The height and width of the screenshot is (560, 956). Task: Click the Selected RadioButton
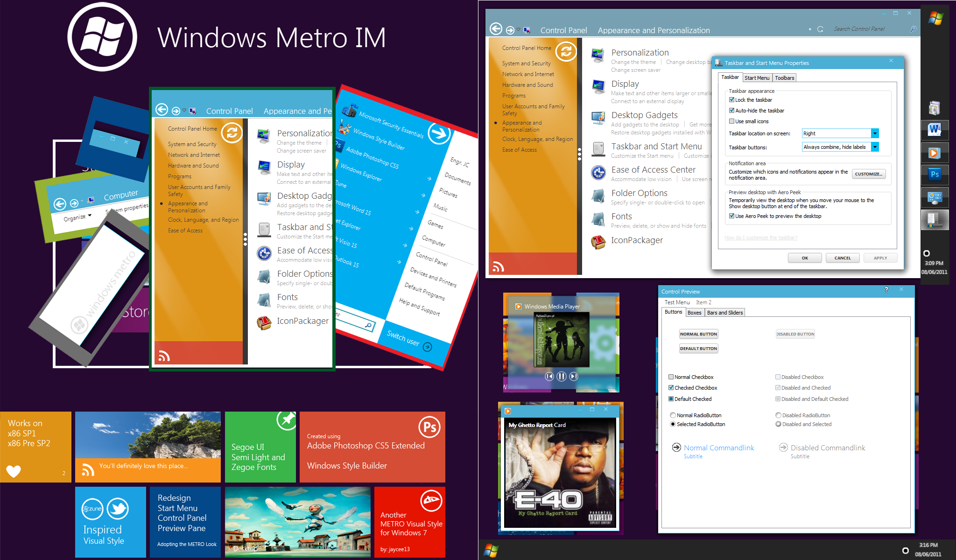point(673,424)
